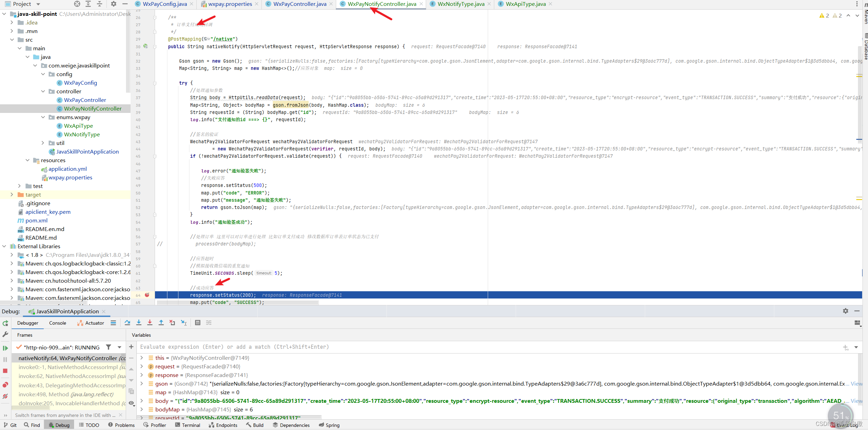The height and width of the screenshot is (430, 868).
Task: Click the Evaluate expression input field
Action: 489,347
